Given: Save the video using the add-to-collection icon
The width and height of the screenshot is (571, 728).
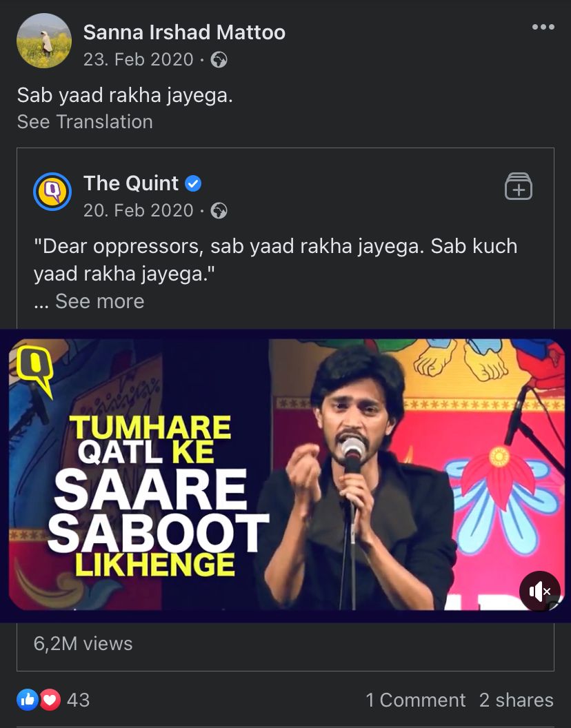Looking at the screenshot, I should [518, 186].
